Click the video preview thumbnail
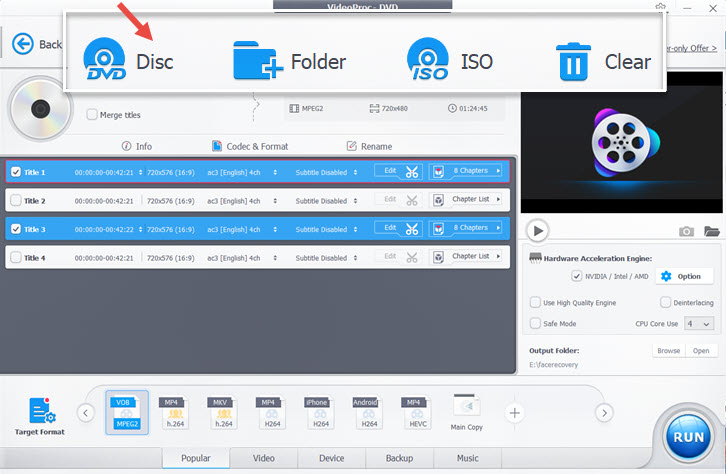726x474 pixels. coord(622,143)
